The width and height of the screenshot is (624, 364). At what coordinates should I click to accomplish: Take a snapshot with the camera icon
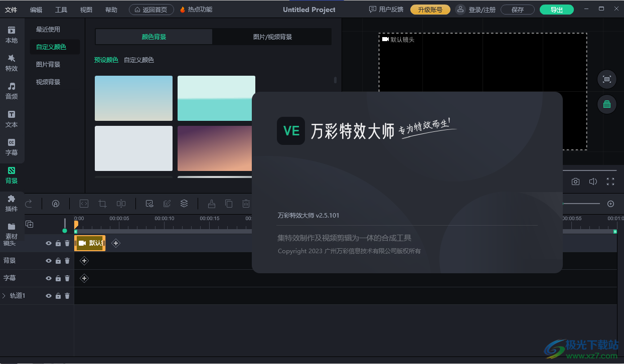coord(576,181)
